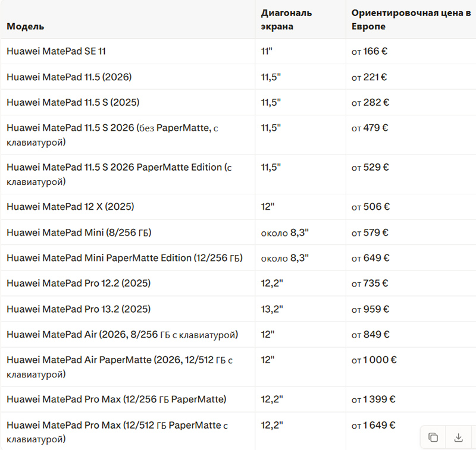Select the price "от 579 €"

click(x=370, y=232)
